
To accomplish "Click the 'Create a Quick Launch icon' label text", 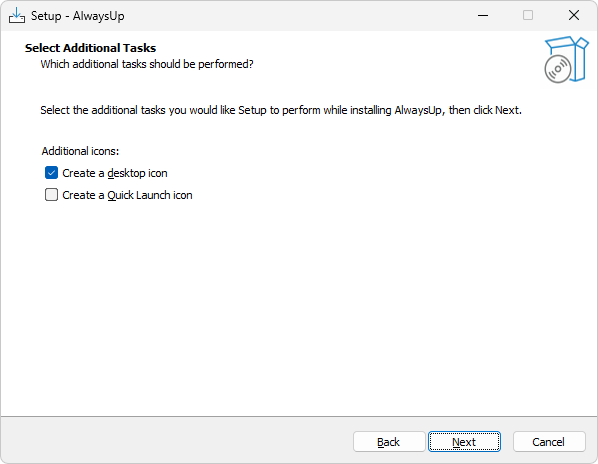I will coord(127,195).
